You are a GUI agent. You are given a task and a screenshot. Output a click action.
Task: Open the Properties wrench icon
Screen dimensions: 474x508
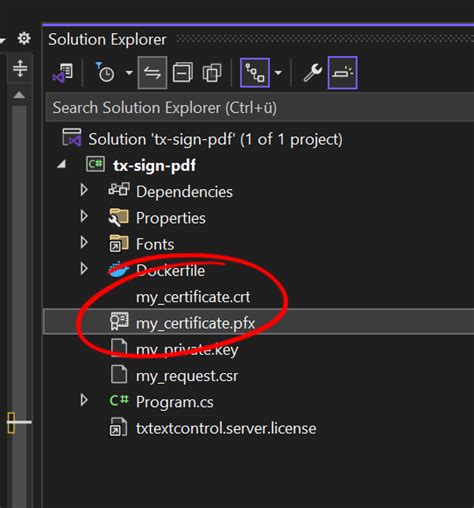point(312,73)
